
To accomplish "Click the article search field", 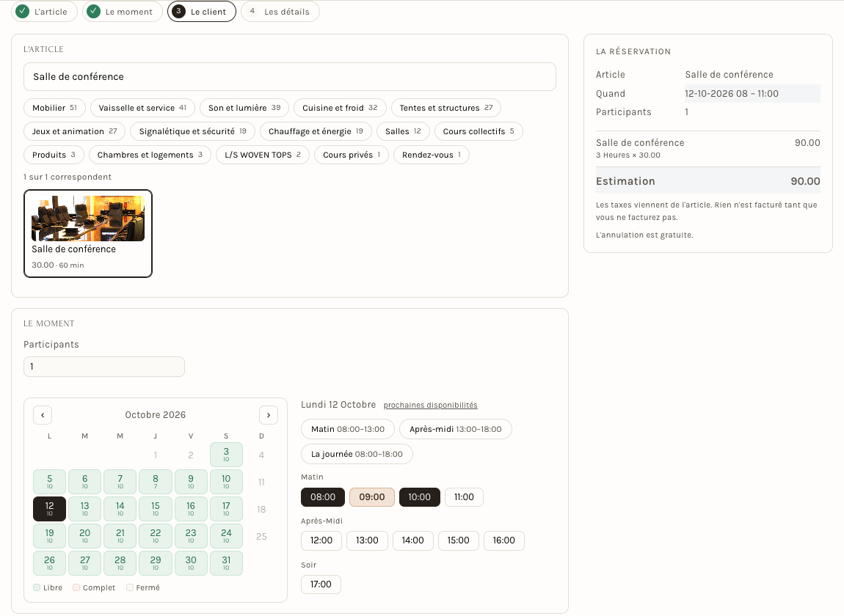I will point(290,76).
